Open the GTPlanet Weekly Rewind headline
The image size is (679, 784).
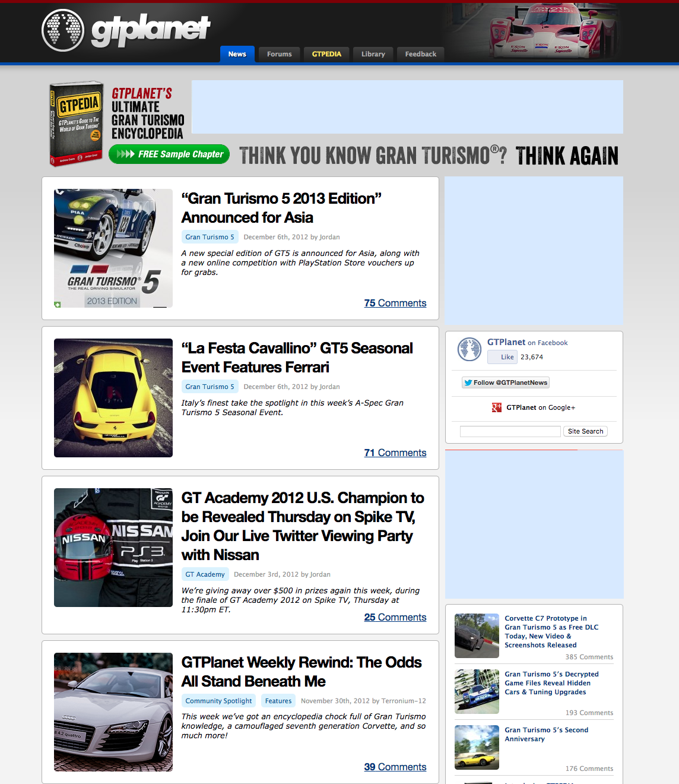click(x=302, y=672)
